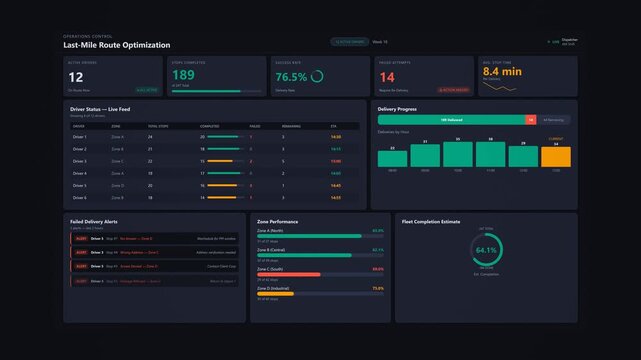Click the 14 failed attempts value
Screen dimensions: 641x360
click(387, 77)
